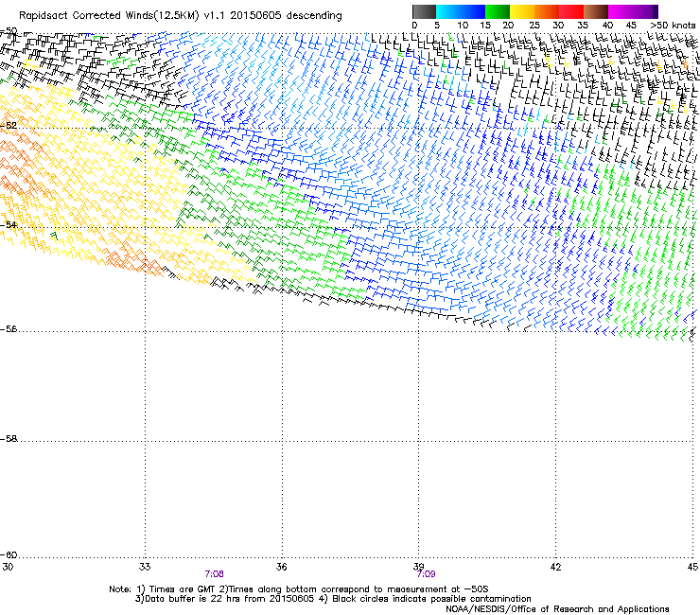Click the 'Data buffer is 22 hrs' note line
The width and height of the screenshot is (700, 615).
click(x=333, y=599)
